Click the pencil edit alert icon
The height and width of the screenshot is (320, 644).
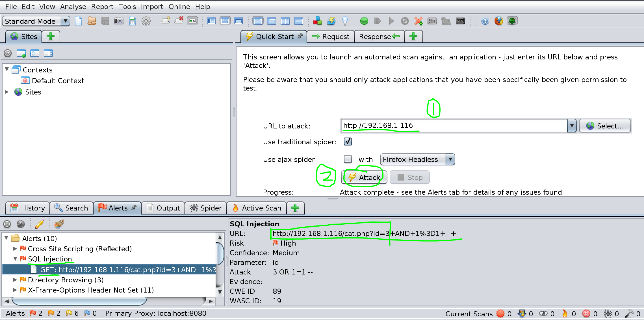(x=40, y=224)
